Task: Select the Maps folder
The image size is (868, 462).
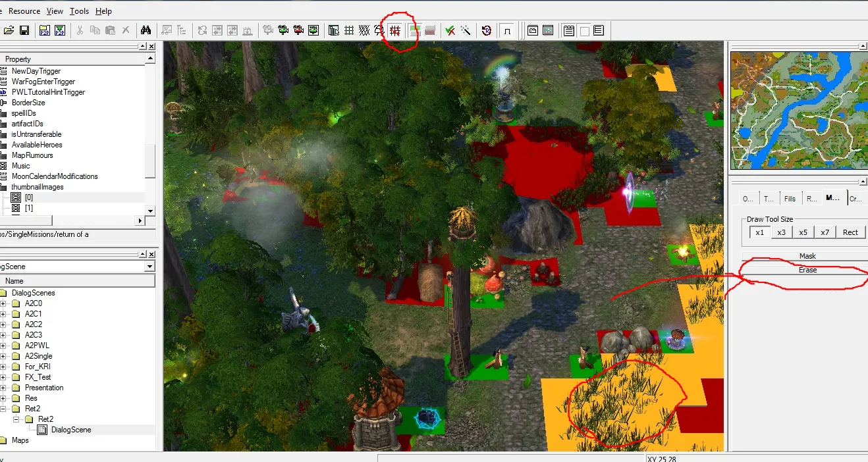Action: tap(20, 440)
